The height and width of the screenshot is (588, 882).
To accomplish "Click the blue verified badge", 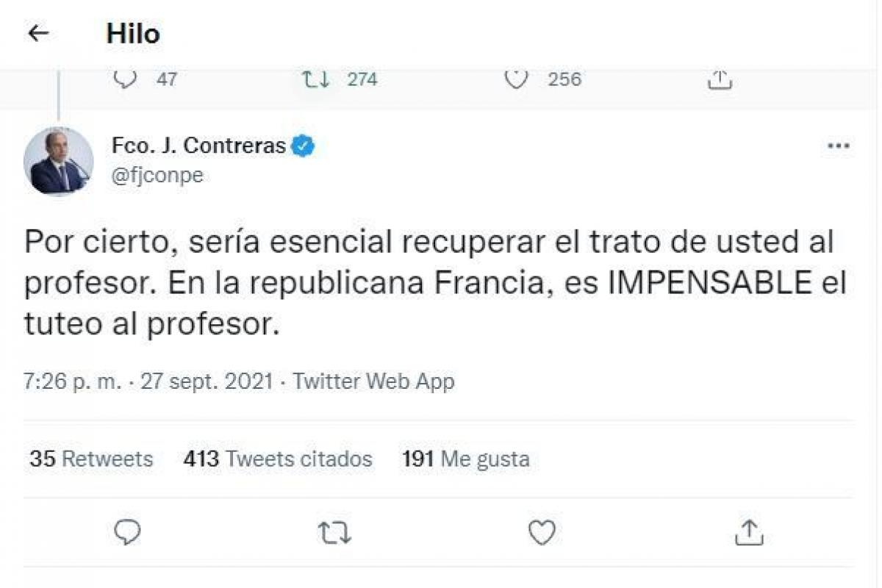I will (303, 146).
